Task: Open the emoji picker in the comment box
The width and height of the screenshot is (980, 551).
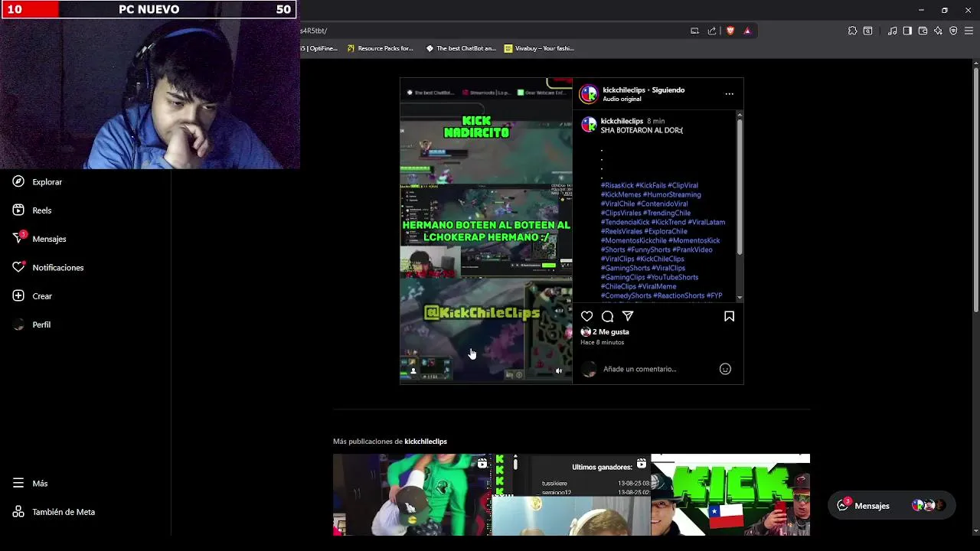Action: click(725, 369)
